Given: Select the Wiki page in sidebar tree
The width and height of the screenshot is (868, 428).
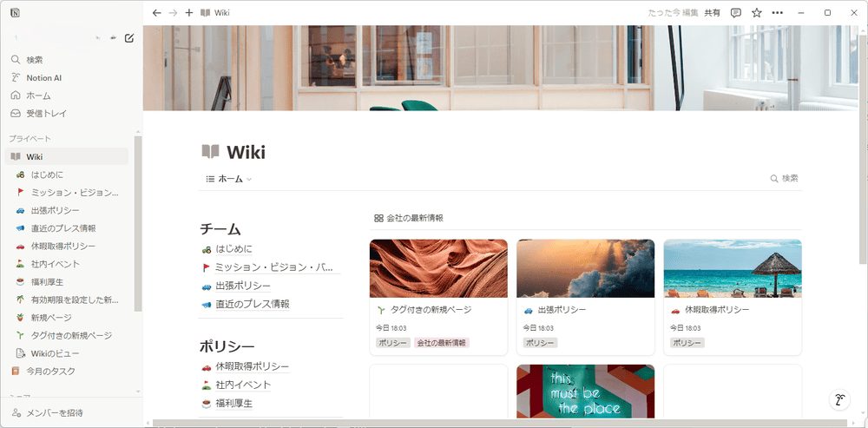Looking at the screenshot, I should coord(35,156).
